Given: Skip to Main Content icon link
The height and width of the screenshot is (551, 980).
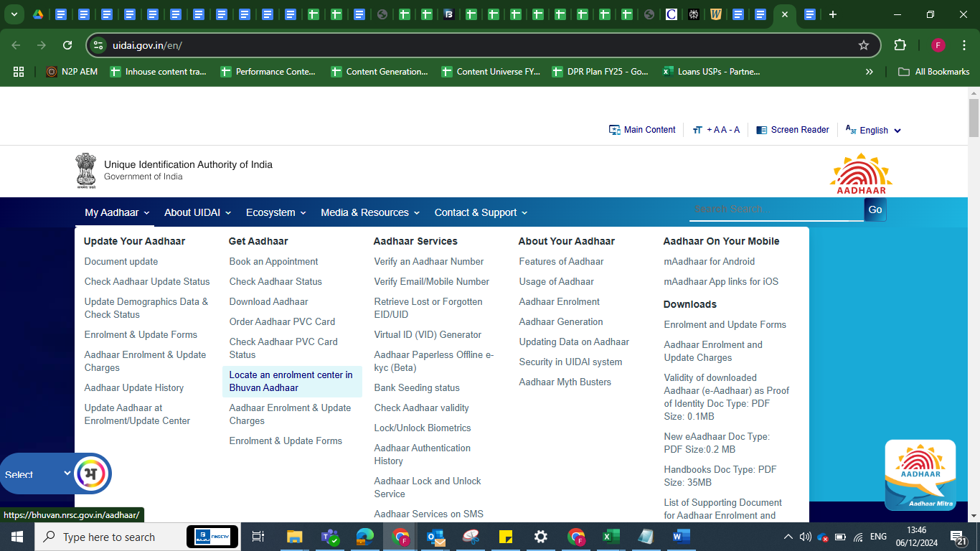Looking at the screenshot, I should [642, 130].
